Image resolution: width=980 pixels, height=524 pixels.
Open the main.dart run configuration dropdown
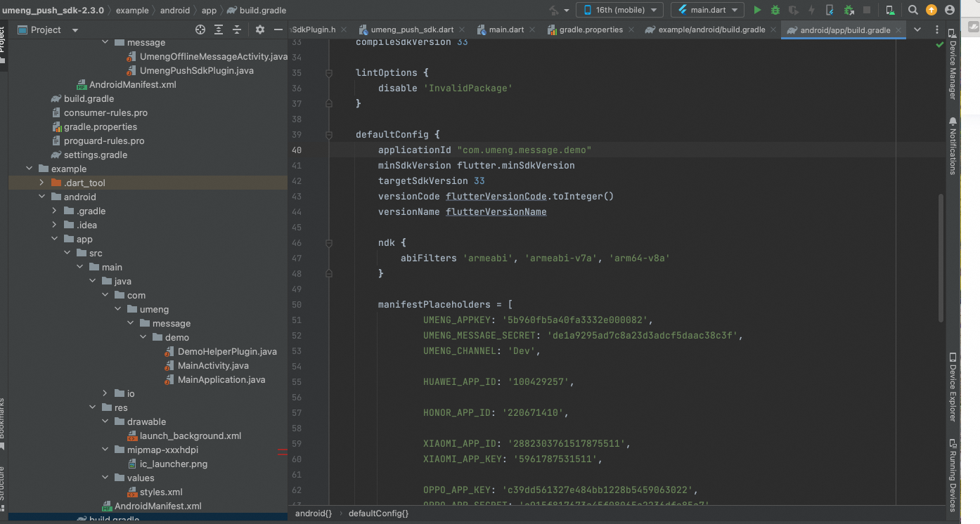[x=707, y=10]
